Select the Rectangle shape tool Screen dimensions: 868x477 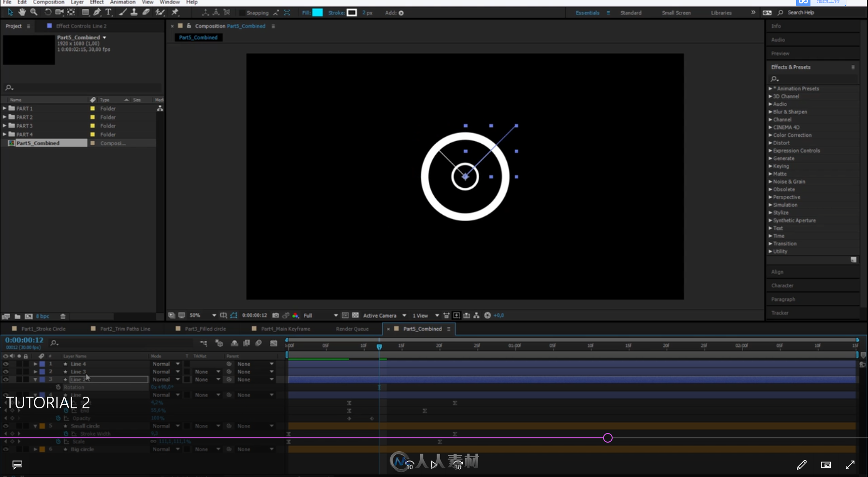(x=85, y=12)
